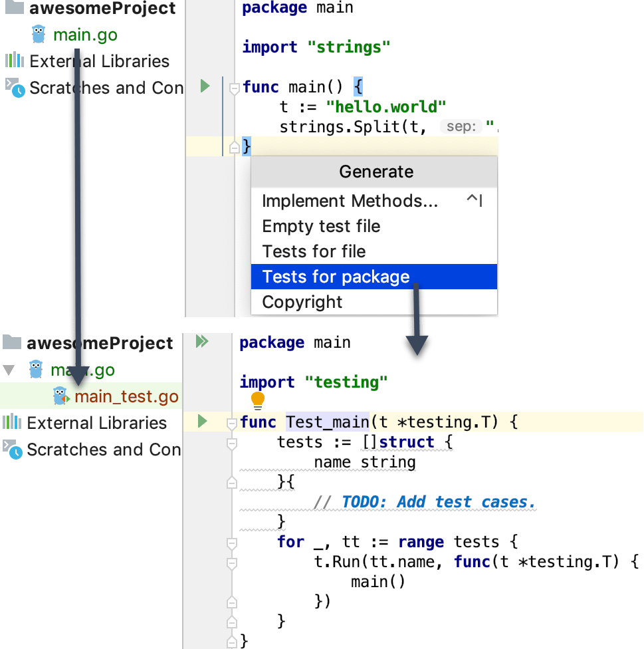Click the Copyright generate option
The image size is (644, 649).
[302, 301]
